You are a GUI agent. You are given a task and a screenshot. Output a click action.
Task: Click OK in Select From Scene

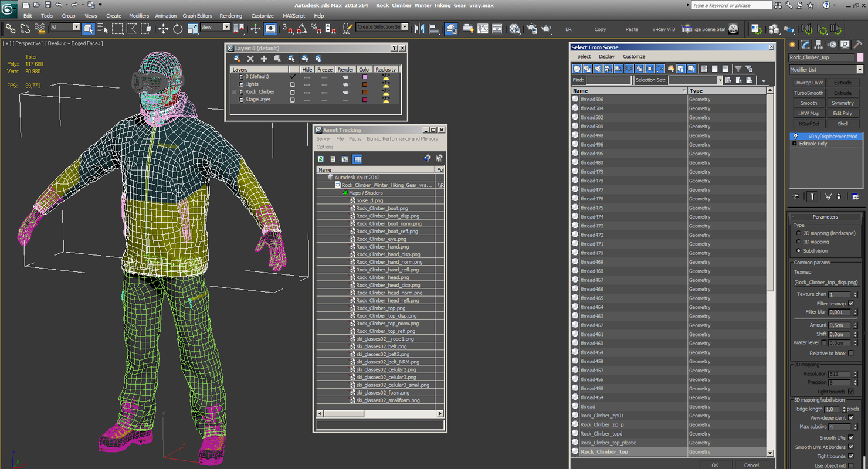[715, 465]
